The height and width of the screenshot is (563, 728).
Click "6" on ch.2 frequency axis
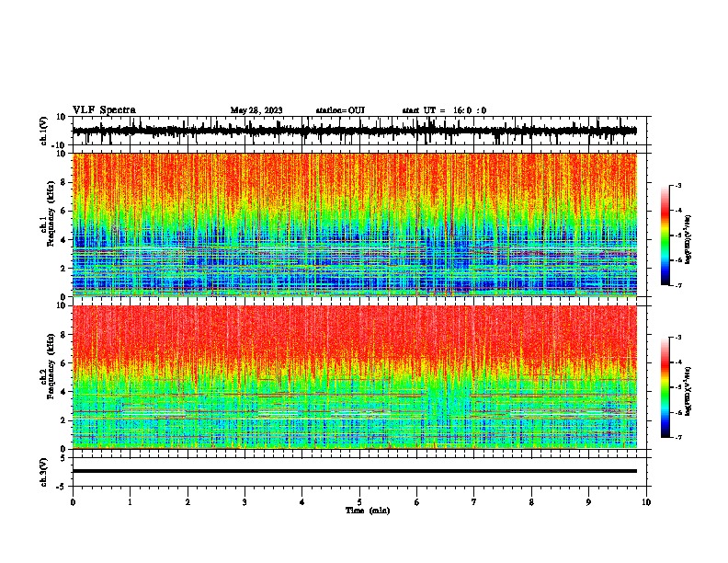point(64,363)
